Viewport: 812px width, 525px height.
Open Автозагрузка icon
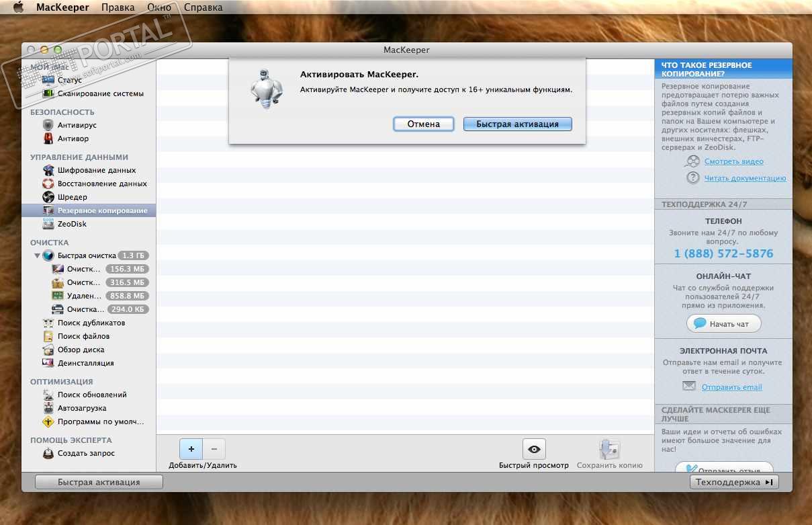(x=48, y=408)
